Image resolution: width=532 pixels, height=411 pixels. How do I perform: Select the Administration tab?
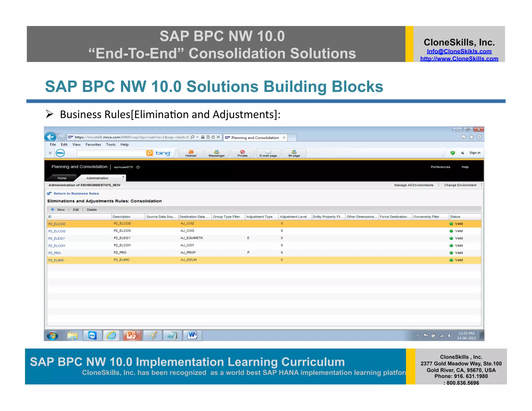[x=97, y=178]
